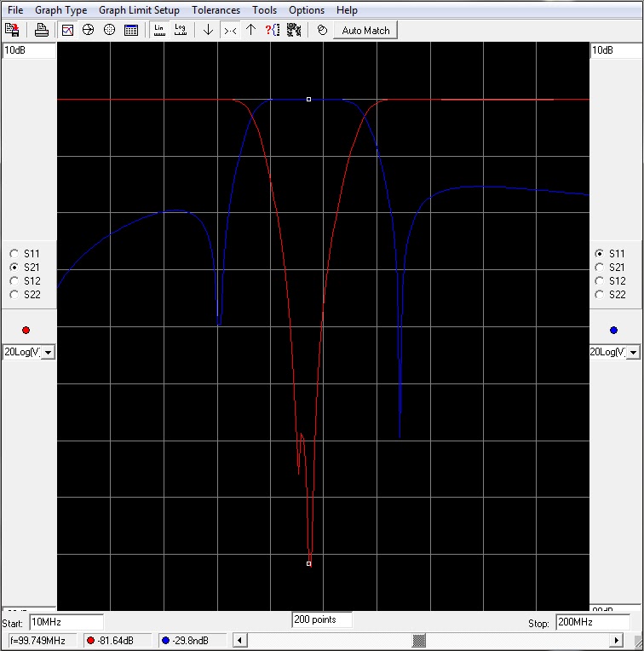Click the red trace color dot
This screenshot has width=644, height=651.
click(26, 330)
